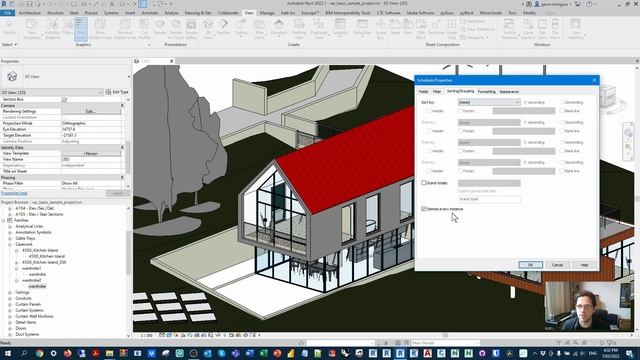Collapse the Camera section in Properties
The height and width of the screenshot is (360, 640).
(x=122, y=105)
